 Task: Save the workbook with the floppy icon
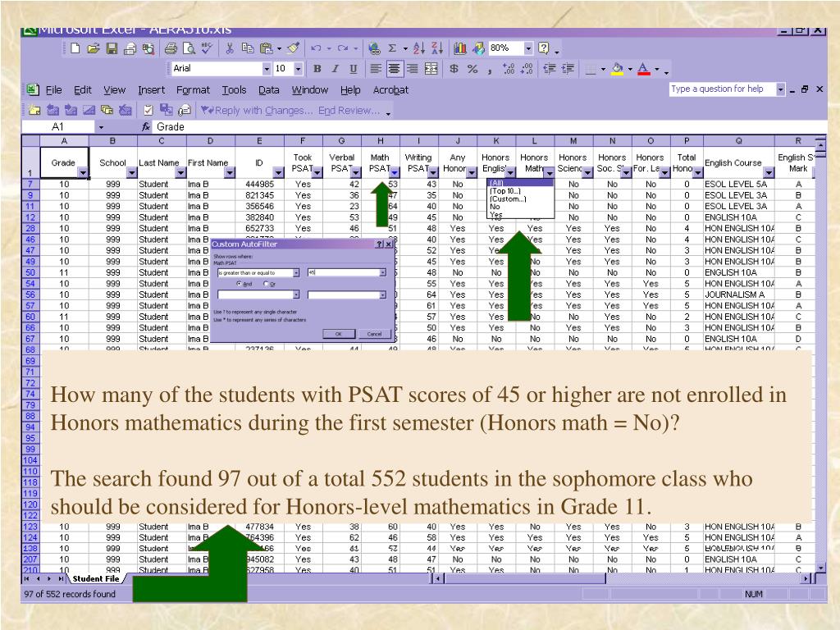[x=112, y=48]
